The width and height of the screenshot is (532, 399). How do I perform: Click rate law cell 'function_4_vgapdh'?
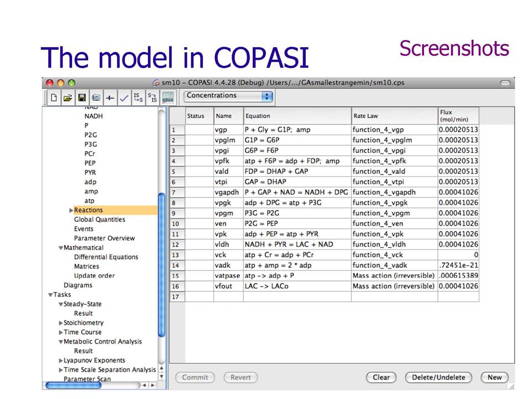point(395,192)
